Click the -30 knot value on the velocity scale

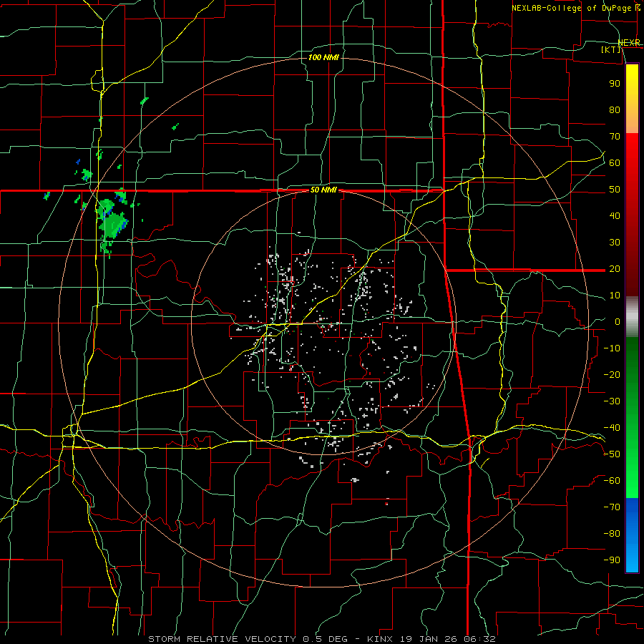pos(612,401)
